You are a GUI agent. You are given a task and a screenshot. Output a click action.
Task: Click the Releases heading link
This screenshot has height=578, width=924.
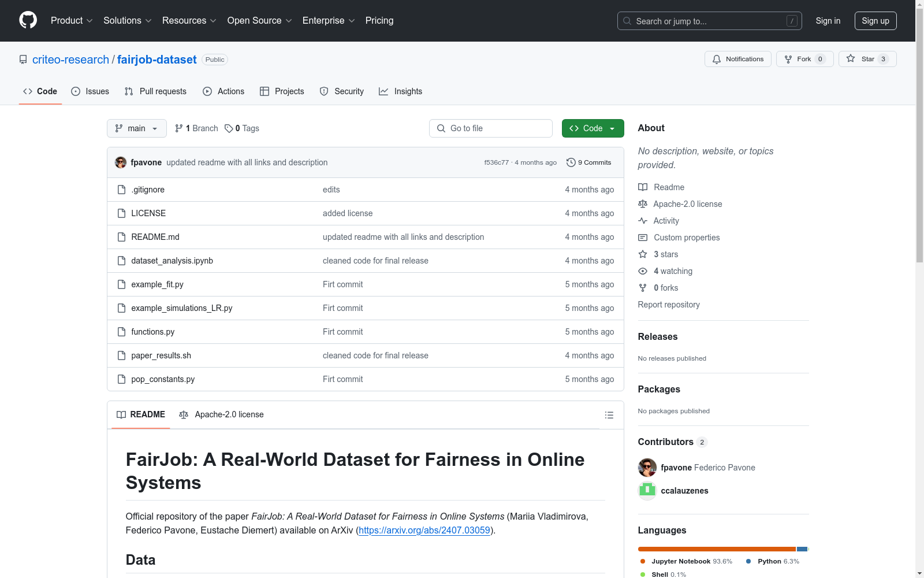coord(658,336)
